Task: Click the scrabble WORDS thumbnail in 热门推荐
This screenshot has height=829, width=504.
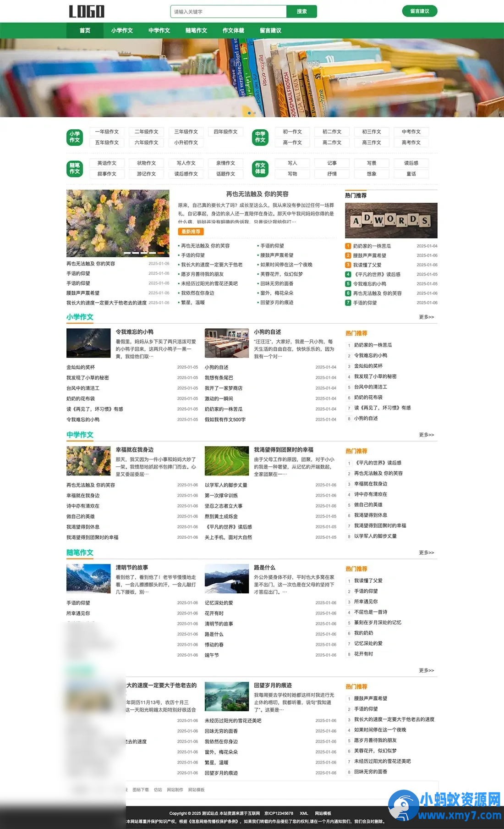Action: tap(391, 221)
